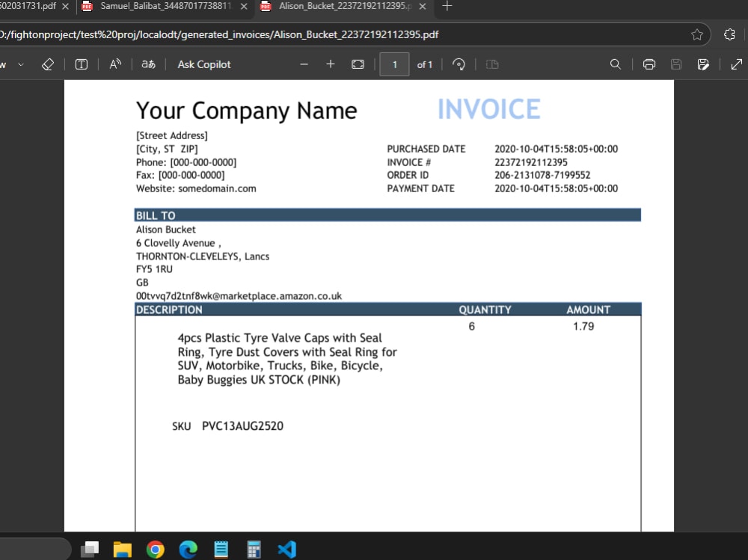Click Website: somedomain.com text

(x=196, y=188)
